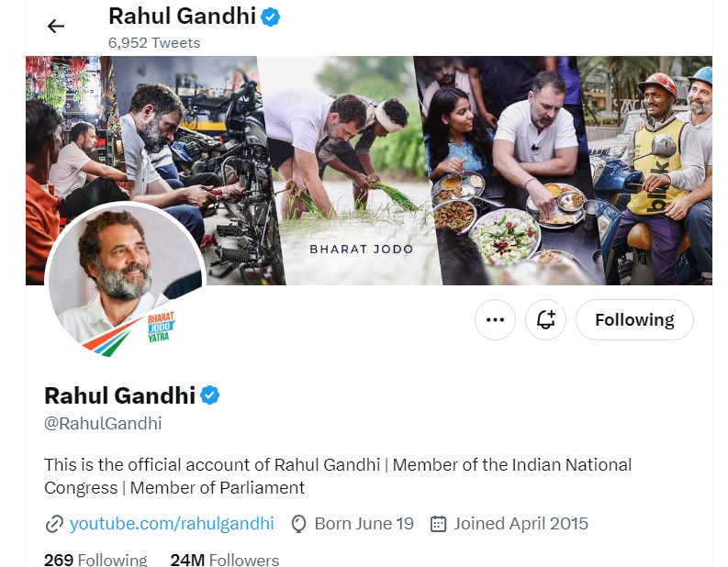Click verified badge beside header name
728x567 pixels.
[x=271, y=17]
